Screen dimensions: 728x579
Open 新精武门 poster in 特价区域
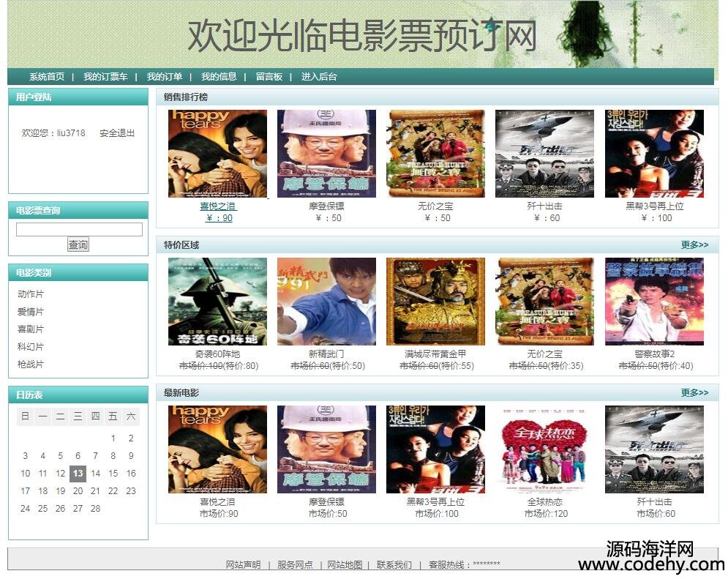[327, 302]
